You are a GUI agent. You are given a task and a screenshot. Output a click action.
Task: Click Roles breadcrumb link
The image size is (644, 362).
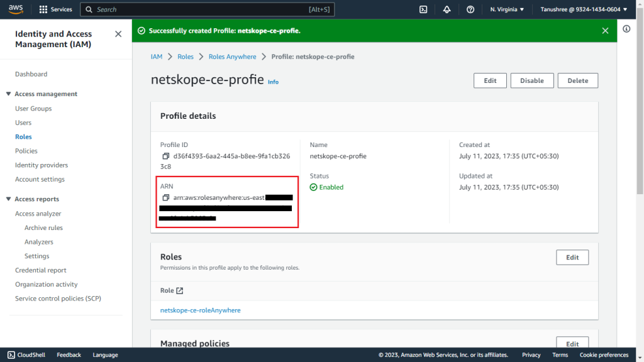(x=186, y=57)
